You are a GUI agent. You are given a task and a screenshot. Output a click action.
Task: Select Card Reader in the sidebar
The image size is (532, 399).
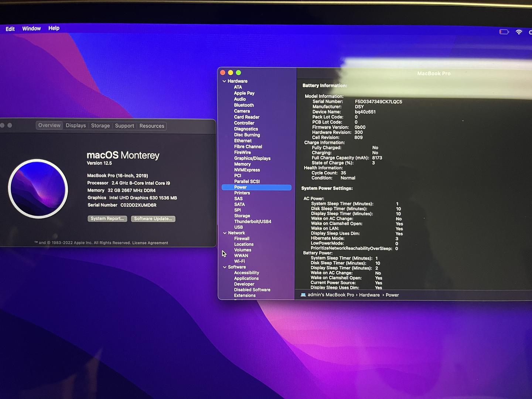tap(247, 117)
